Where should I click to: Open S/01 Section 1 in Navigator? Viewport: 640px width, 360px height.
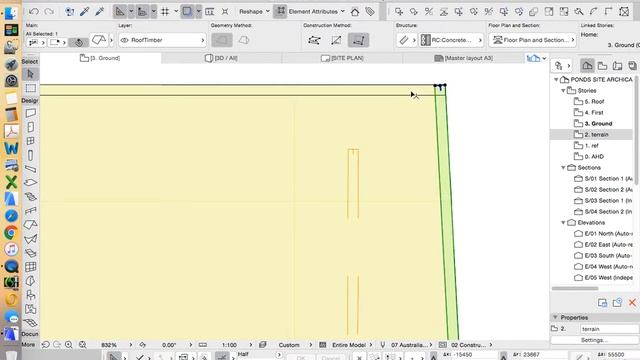click(x=603, y=178)
